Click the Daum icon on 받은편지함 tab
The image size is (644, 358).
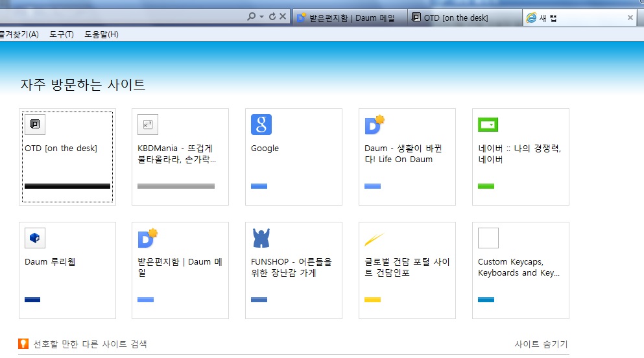(x=302, y=18)
